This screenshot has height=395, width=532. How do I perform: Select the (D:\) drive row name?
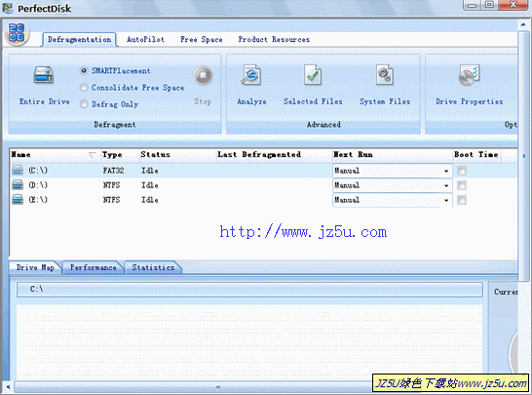pos(38,185)
